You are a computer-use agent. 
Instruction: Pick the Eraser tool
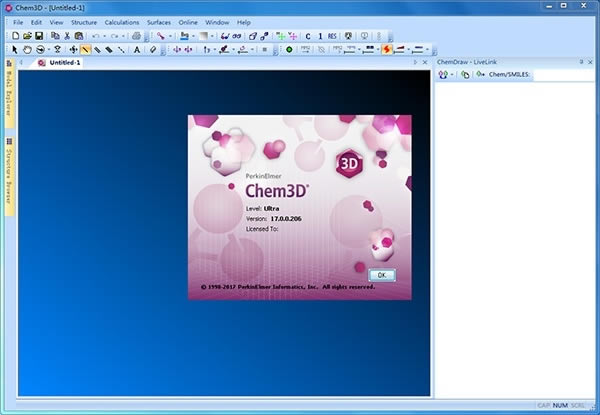coord(152,49)
